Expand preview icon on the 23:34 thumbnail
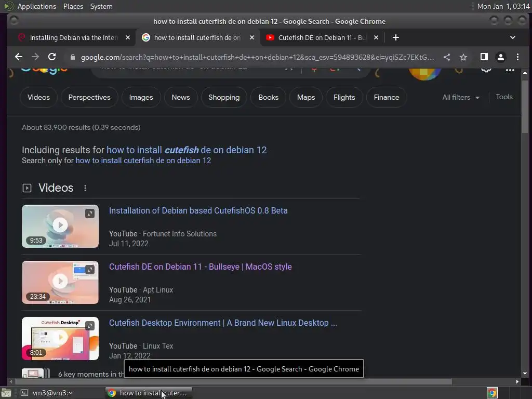Image resolution: width=532 pixels, height=399 pixels. [90, 270]
